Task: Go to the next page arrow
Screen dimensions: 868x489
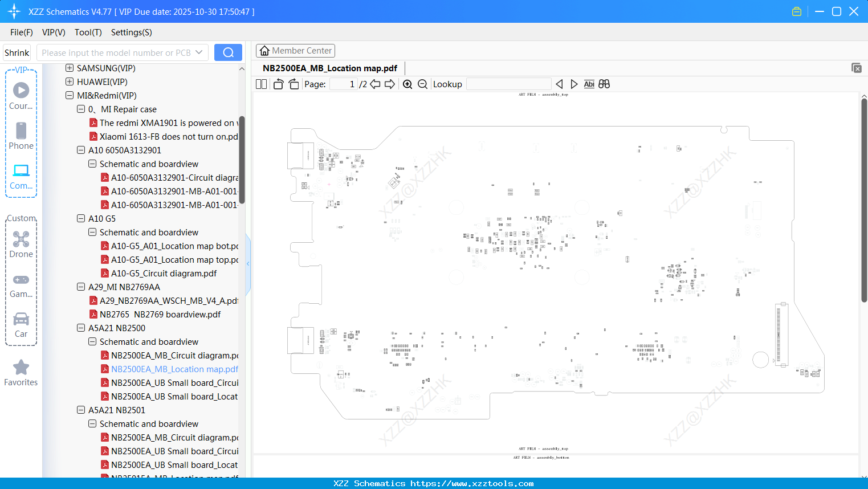Action: 390,84
